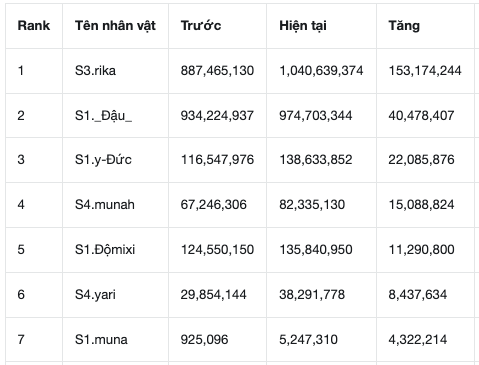The height and width of the screenshot is (365, 479).
Task: Select the character name S1._Đậu_
Action: coord(103,116)
